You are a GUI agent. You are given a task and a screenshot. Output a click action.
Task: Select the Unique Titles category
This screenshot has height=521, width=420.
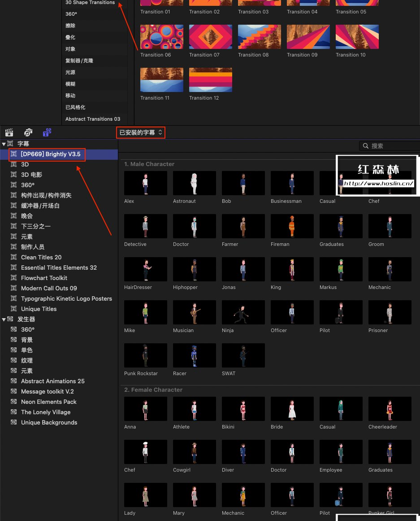pos(59,309)
